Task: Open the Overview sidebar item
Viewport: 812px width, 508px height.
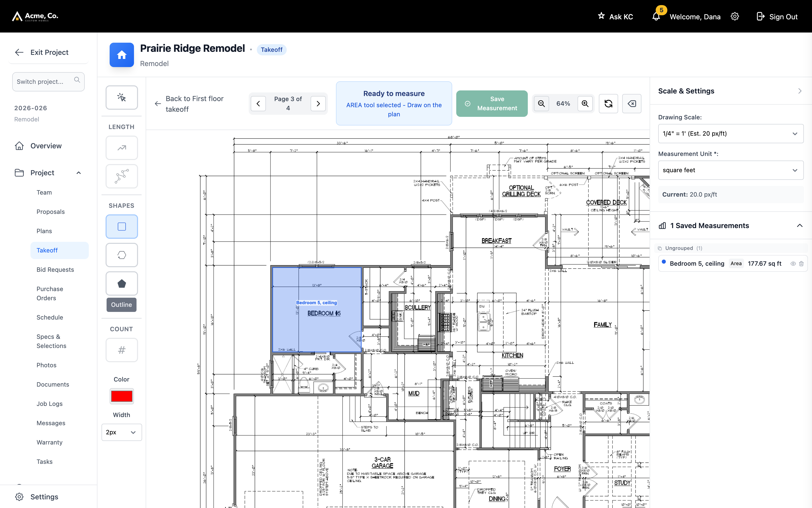Action: (46, 146)
